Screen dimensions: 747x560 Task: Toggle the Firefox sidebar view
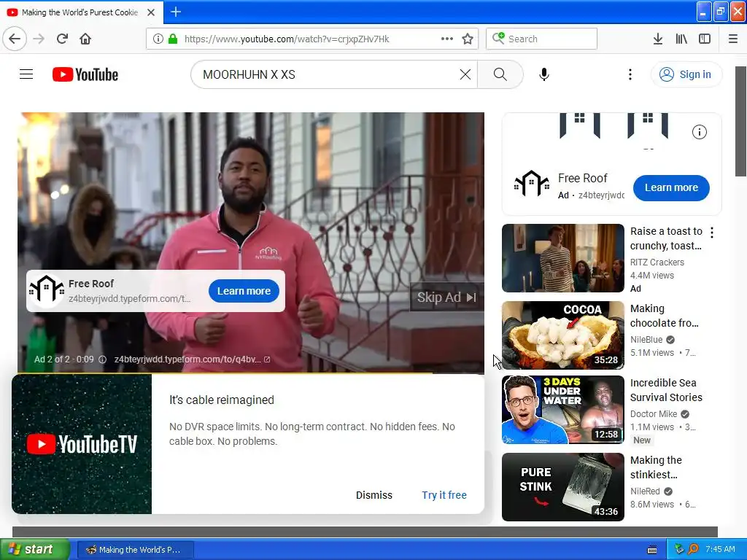click(705, 39)
